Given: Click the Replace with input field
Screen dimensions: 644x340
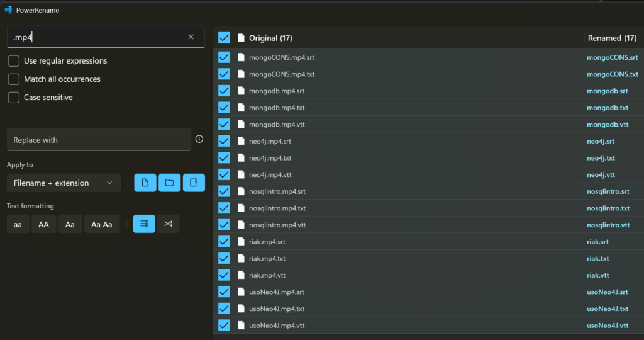Looking at the screenshot, I should pos(99,140).
